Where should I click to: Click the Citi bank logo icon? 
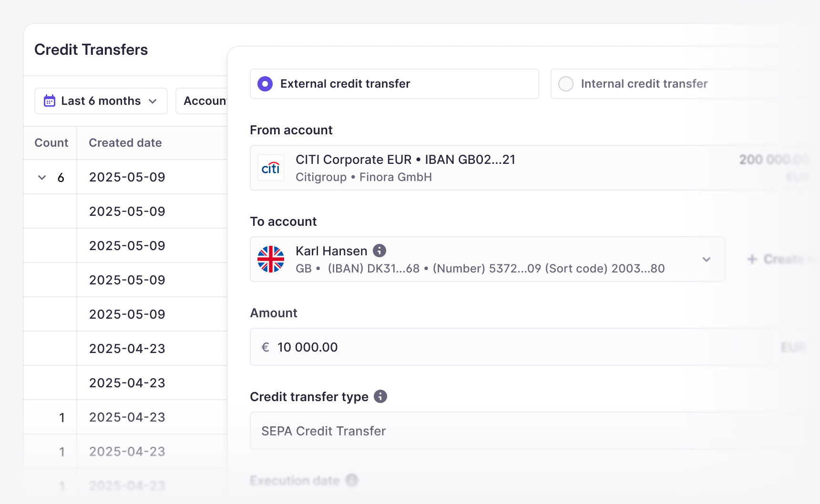(x=271, y=168)
